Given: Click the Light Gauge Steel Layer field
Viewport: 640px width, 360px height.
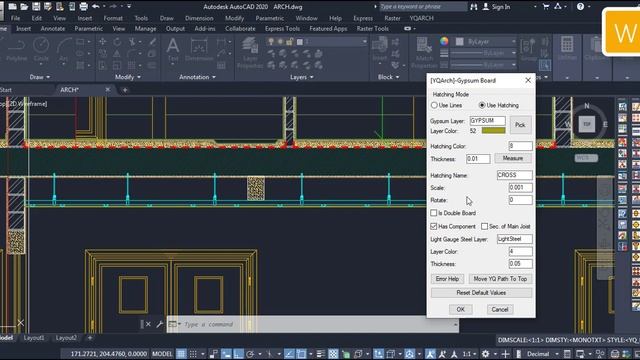Looking at the screenshot, I should (514, 239).
